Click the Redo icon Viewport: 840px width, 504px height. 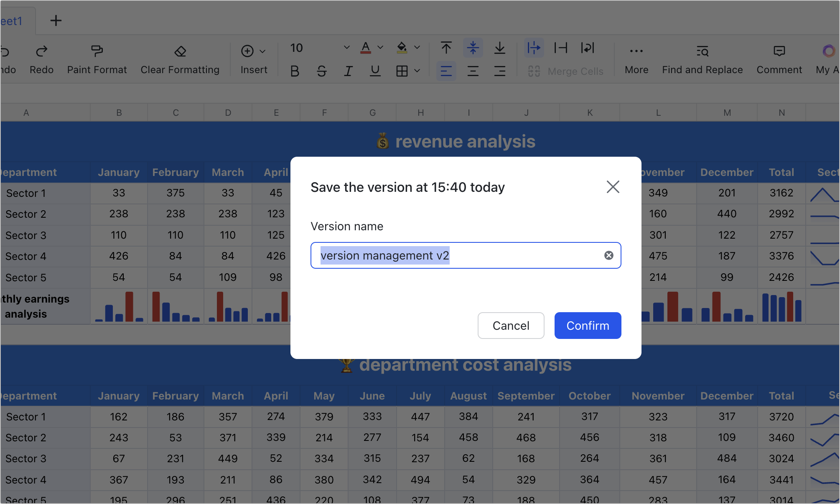[41, 51]
